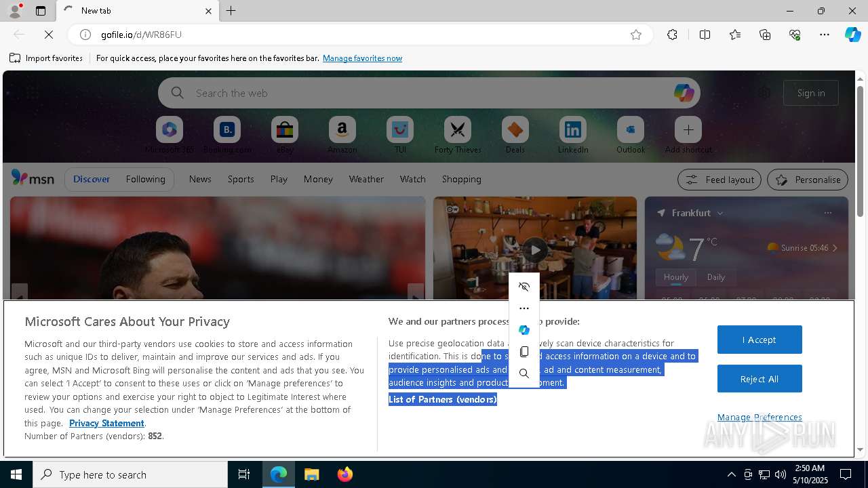Open Extensions puzzle icon
The image size is (868, 488).
point(672,35)
